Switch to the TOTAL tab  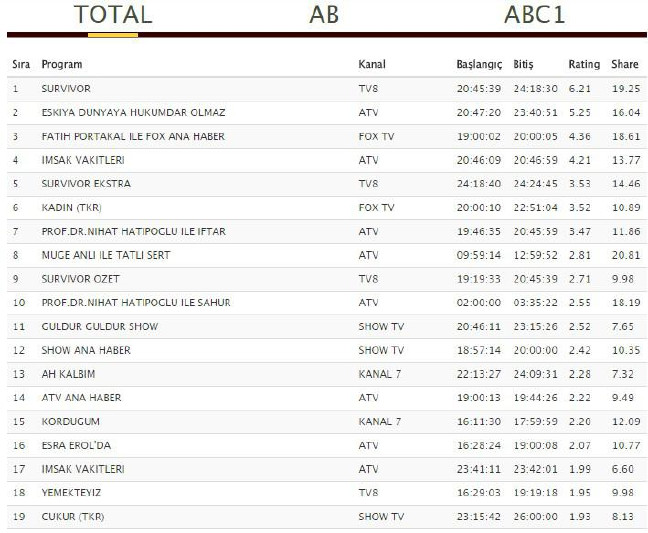tap(113, 15)
